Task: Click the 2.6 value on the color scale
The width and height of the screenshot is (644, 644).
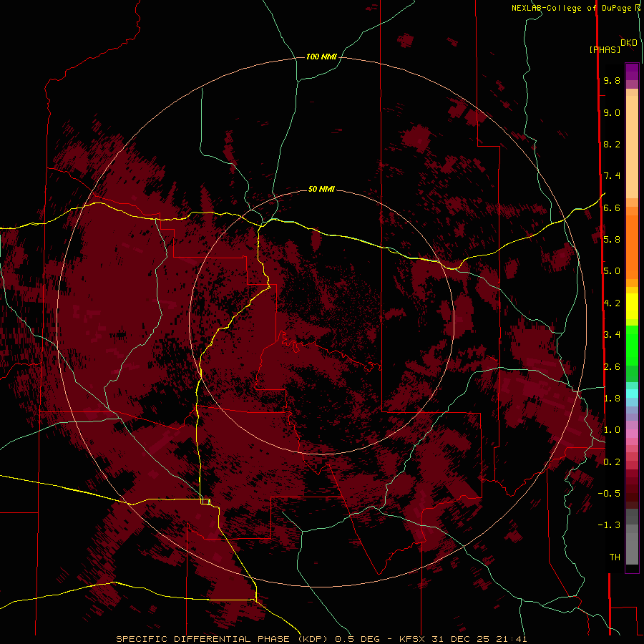Action: coord(612,366)
